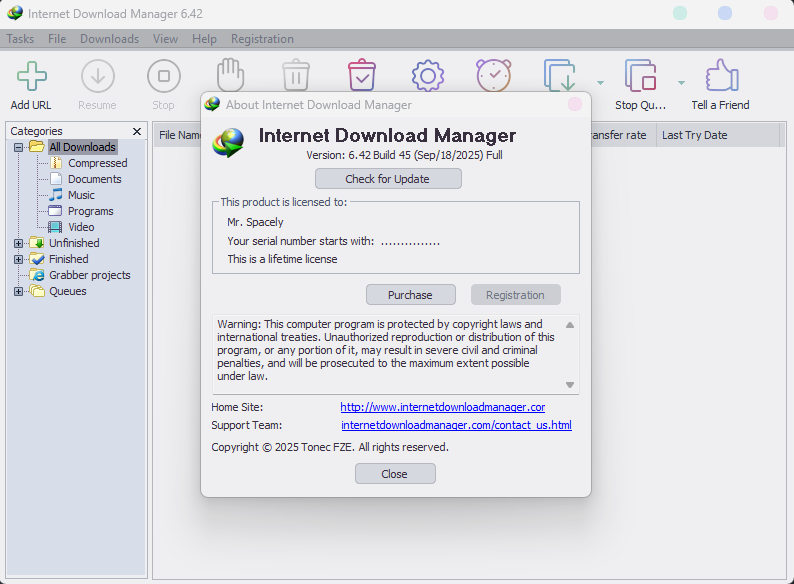Click the IDM icon in main title bar

coord(15,13)
